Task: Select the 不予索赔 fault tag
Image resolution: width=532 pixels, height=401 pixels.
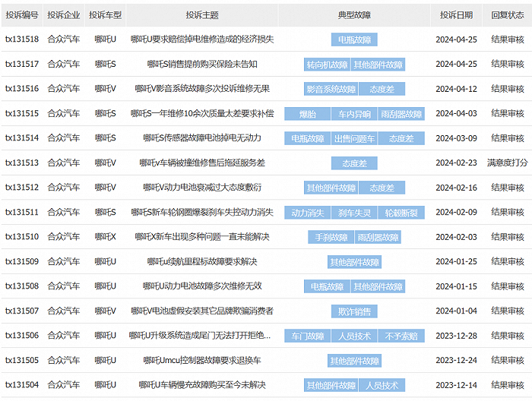Action: tap(401, 336)
